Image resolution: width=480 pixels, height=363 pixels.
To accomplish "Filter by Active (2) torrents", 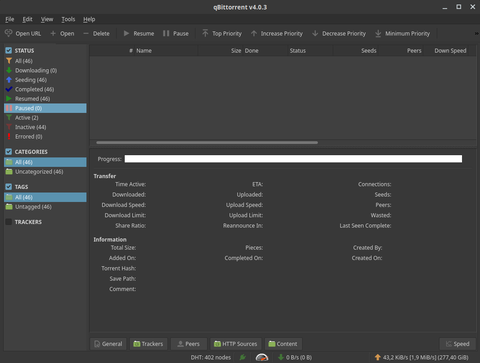I will (x=45, y=118).
